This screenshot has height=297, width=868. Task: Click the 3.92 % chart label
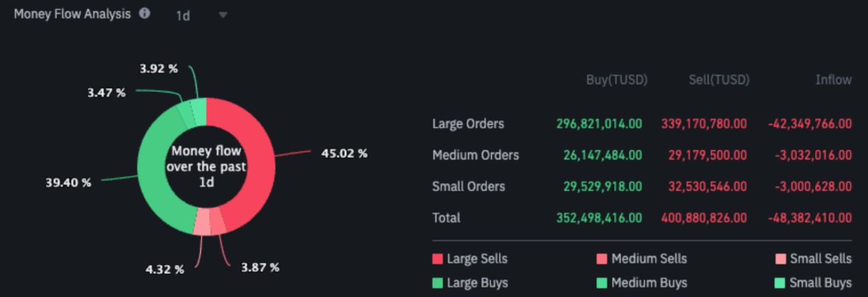coord(159,68)
